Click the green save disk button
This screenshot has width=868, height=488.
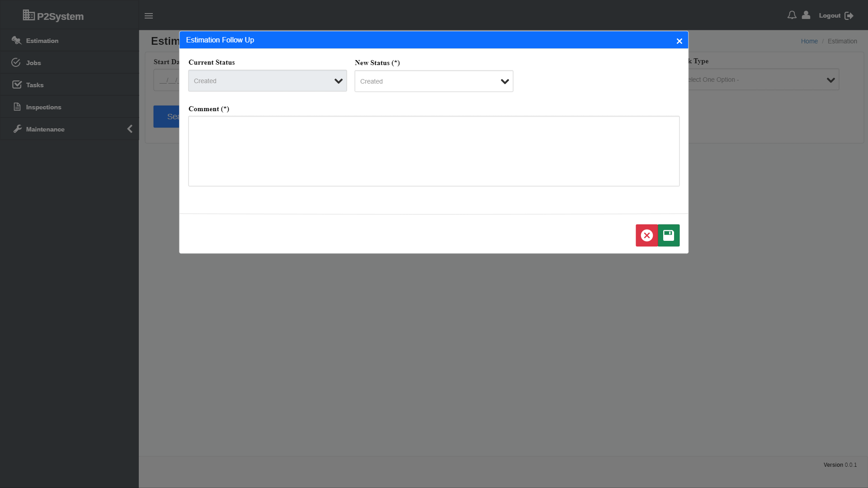pos(669,235)
